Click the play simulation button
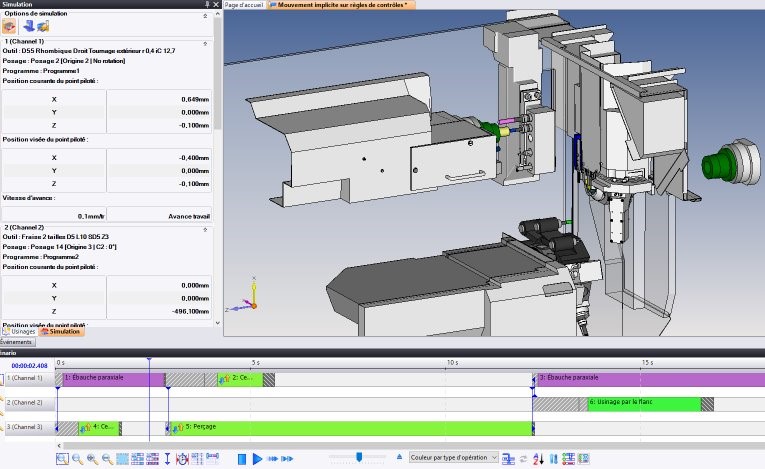The height and width of the screenshot is (469, 765). pyautogui.click(x=257, y=458)
